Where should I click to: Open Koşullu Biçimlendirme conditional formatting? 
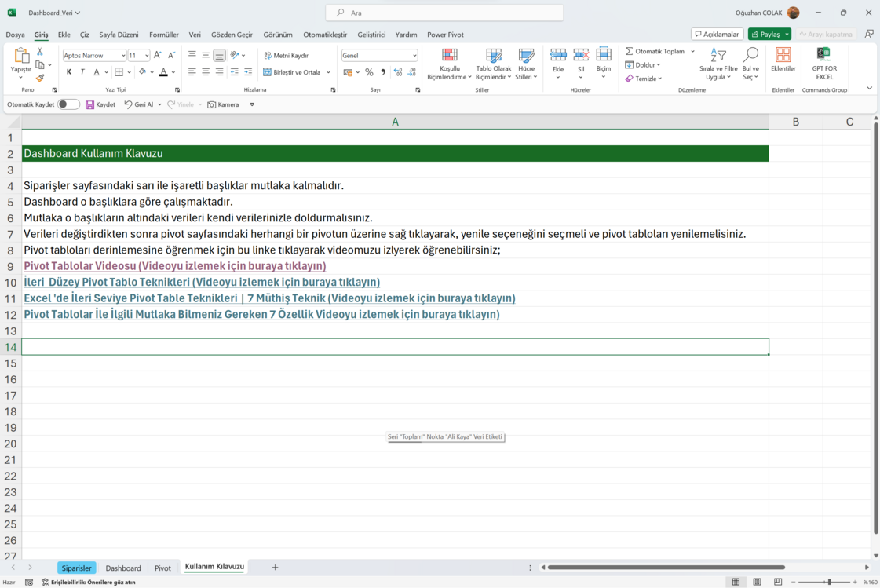pyautogui.click(x=450, y=64)
